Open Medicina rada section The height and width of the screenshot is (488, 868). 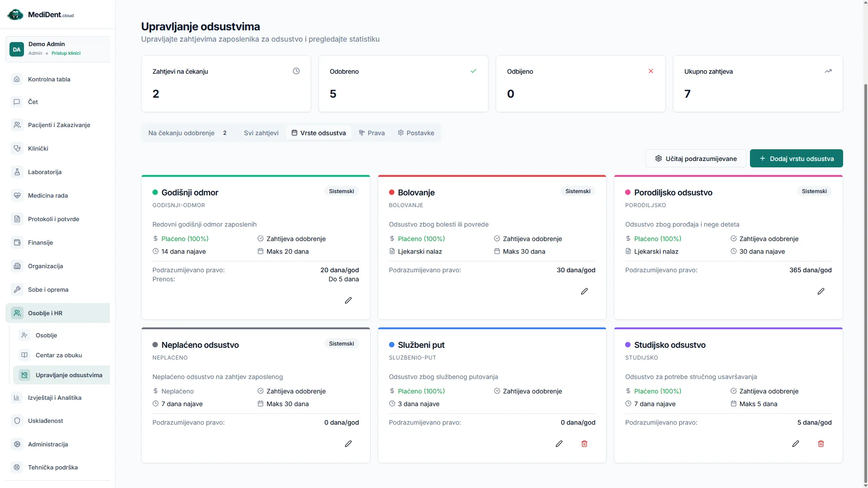[57, 195]
